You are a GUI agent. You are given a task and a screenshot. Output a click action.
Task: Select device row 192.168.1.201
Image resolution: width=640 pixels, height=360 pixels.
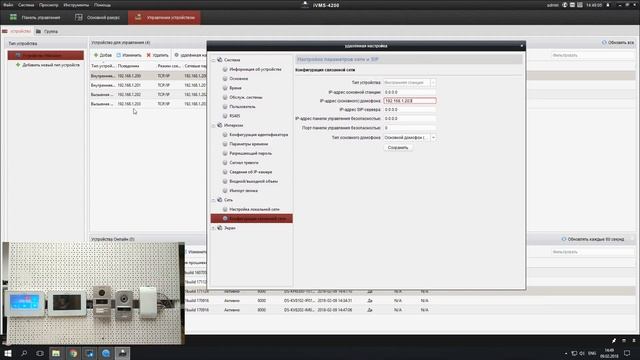tap(148, 85)
